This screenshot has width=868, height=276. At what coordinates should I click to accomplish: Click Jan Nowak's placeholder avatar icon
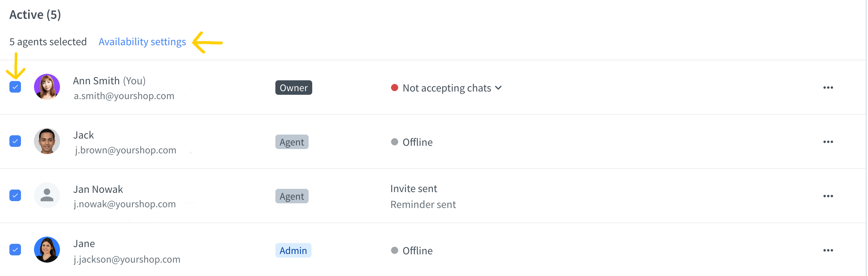click(47, 195)
